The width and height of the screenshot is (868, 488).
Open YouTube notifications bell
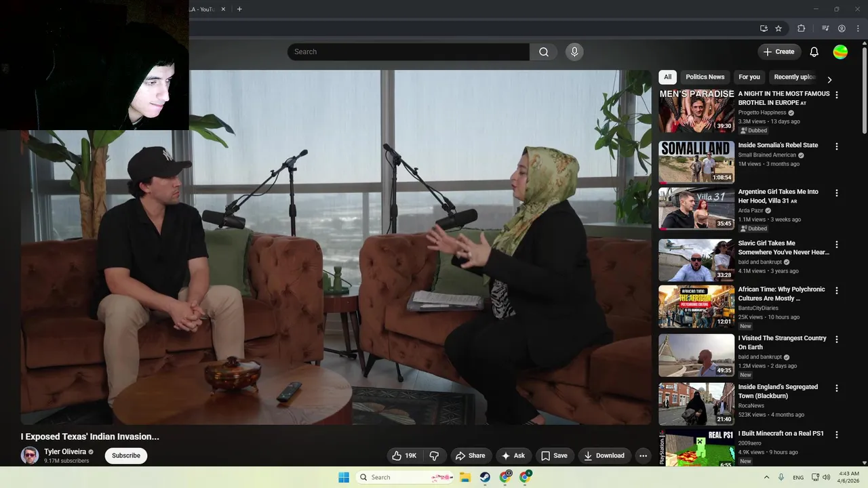click(814, 52)
